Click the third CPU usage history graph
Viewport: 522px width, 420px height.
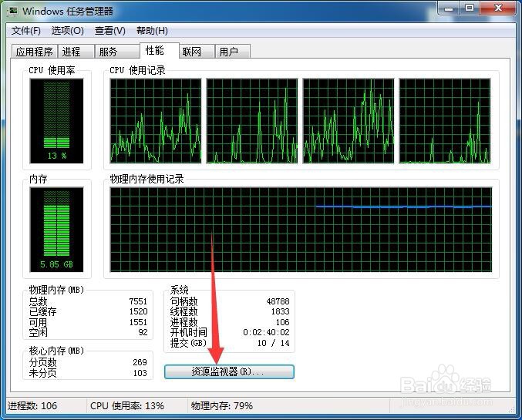click(349, 121)
